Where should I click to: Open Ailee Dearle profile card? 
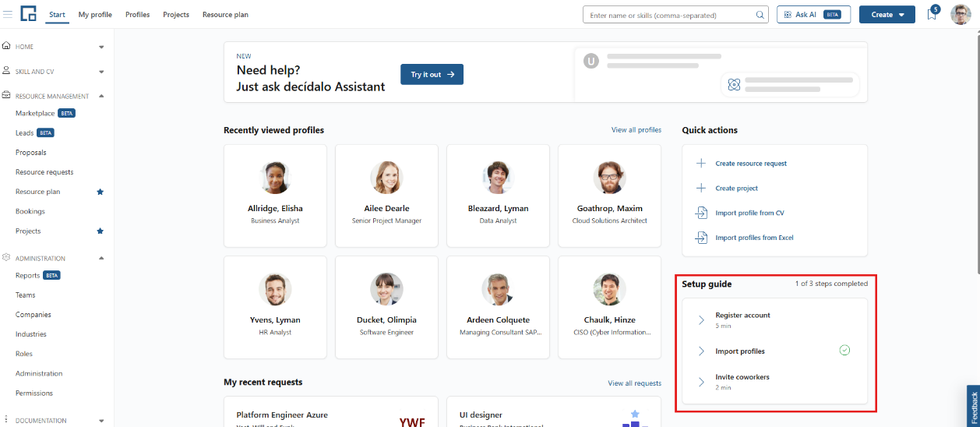(x=386, y=196)
